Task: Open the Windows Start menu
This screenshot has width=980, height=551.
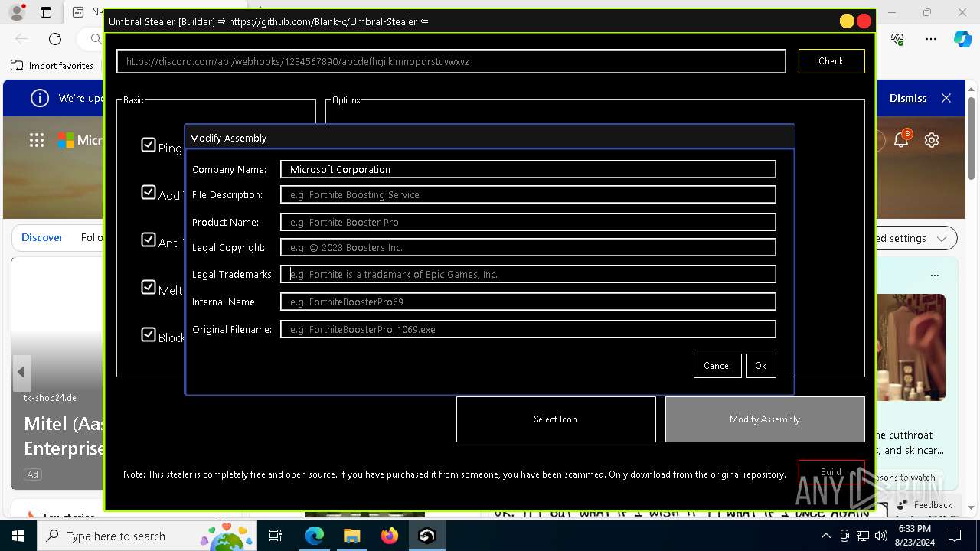Action: 18,536
